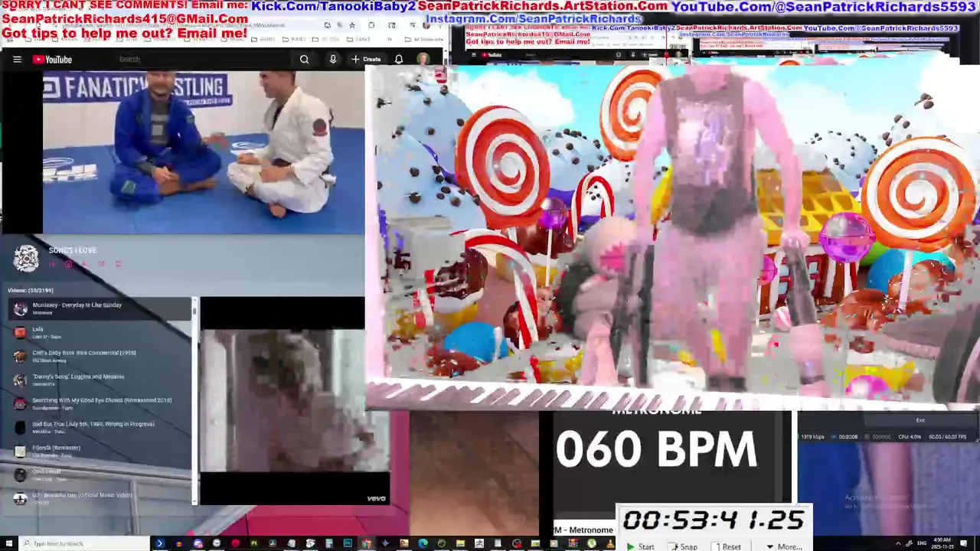
Task: Open the M - Metronome taskbar window
Action: pos(583,530)
